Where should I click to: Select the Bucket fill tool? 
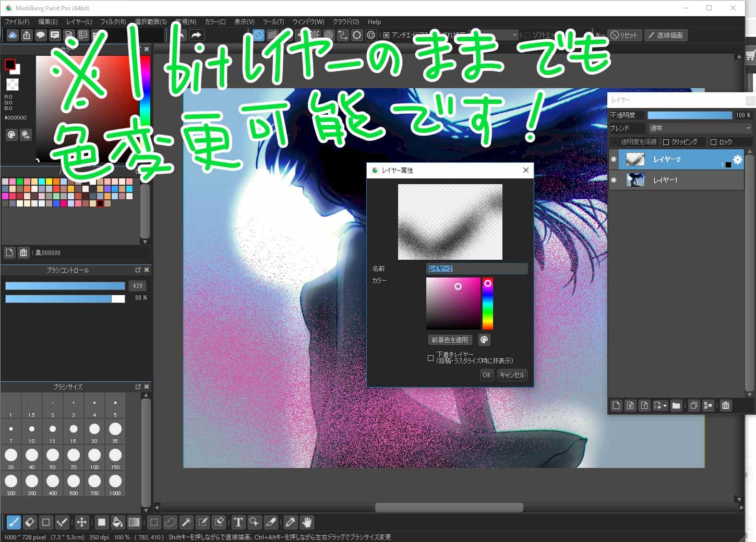[117, 522]
